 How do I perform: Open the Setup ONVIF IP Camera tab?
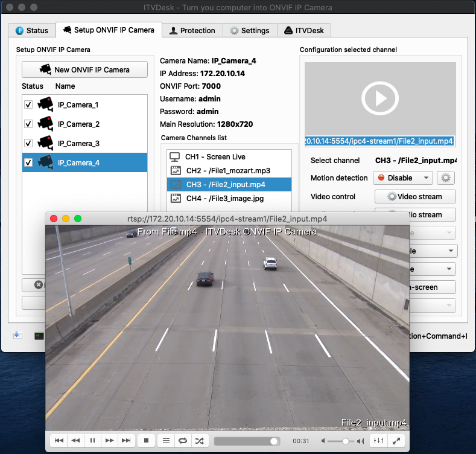[109, 30]
